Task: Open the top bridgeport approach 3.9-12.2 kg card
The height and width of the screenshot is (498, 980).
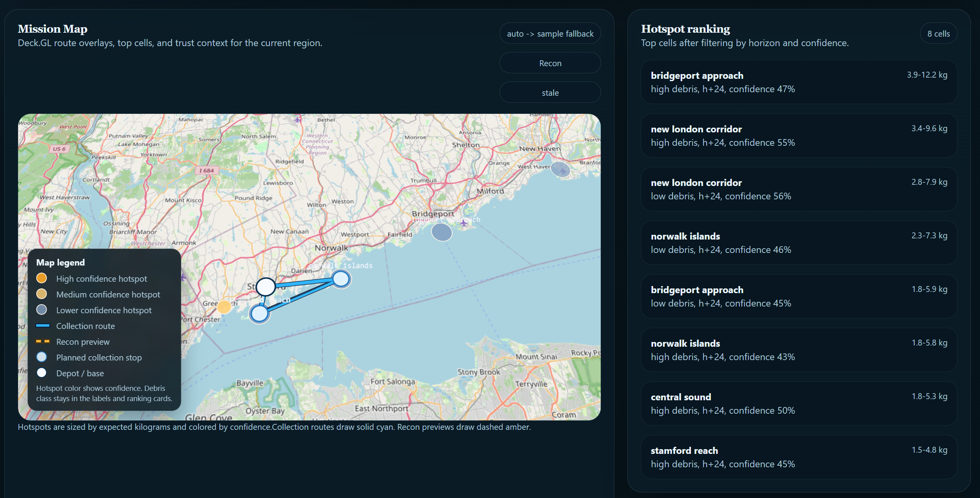Action: [x=798, y=82]
